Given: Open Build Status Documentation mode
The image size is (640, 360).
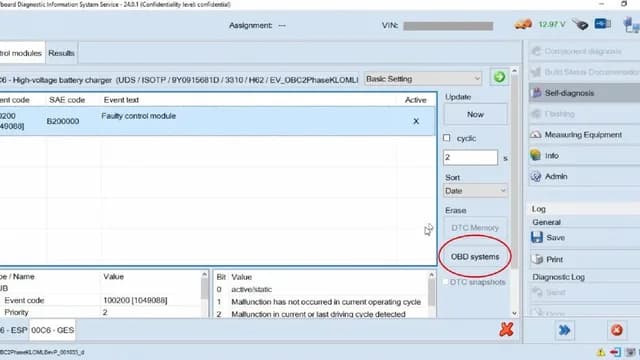Looking at the screenshot, I should tap(584, 72).
